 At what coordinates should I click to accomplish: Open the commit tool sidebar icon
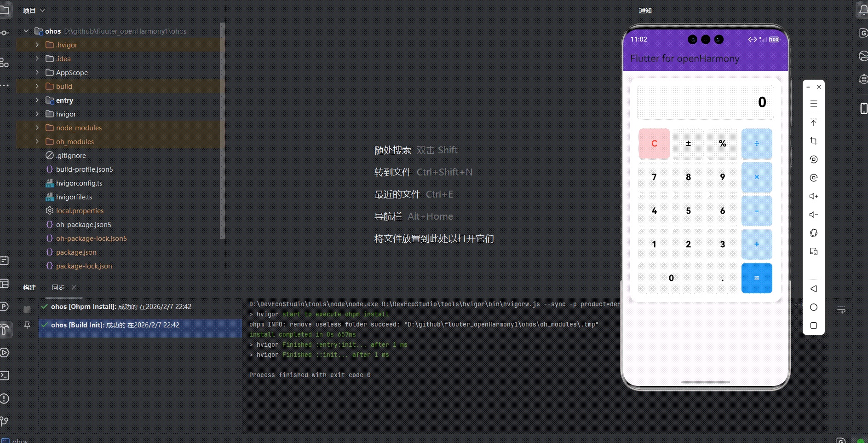(x=5, y=33)
